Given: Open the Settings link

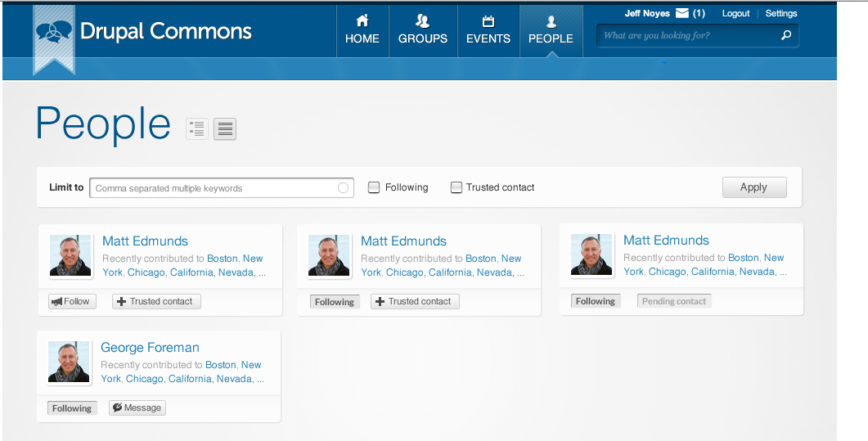Looking at the screenshot, I should 781,13.
